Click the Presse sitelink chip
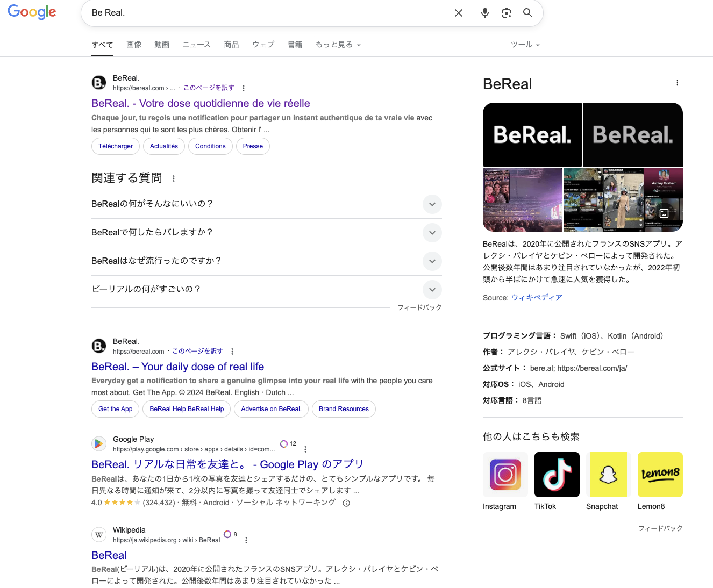Image resolution: width=713 pixels, height=588 pixels. click(253, 146)
